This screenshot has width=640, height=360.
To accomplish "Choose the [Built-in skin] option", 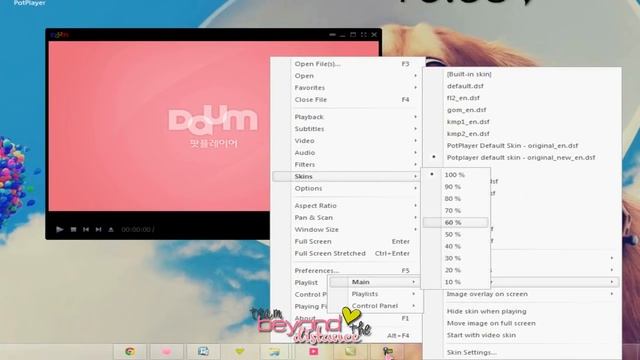I will (x=469, y=74).
